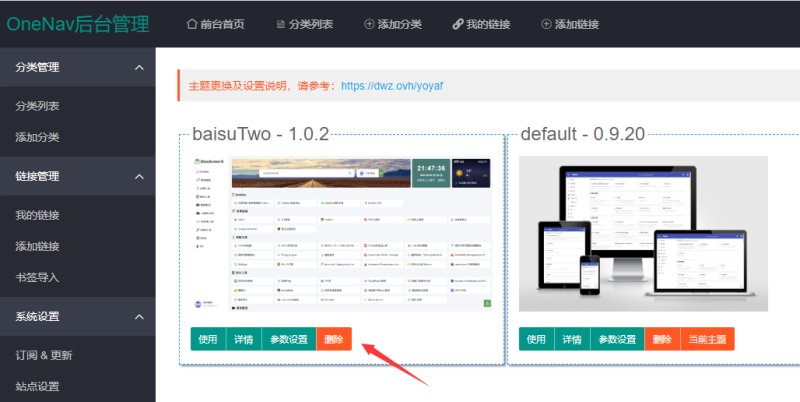
Task: Open the dwz.ovh/yoyaf help link
Action: point(392,86)
